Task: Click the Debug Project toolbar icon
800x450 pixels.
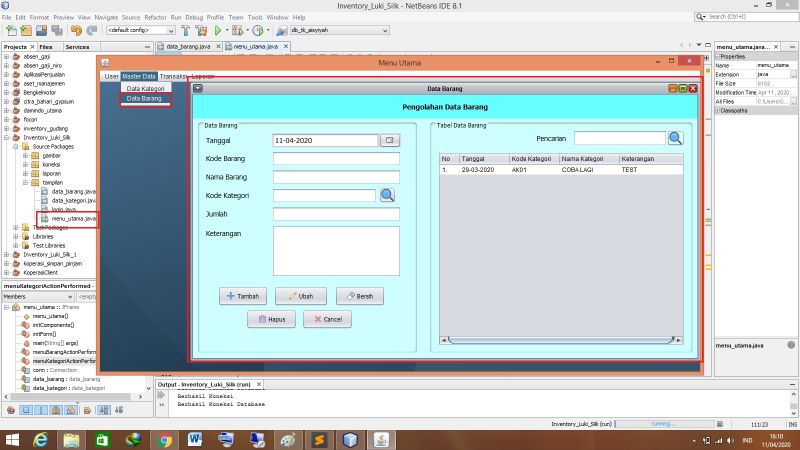Action: tap(237, 31)
